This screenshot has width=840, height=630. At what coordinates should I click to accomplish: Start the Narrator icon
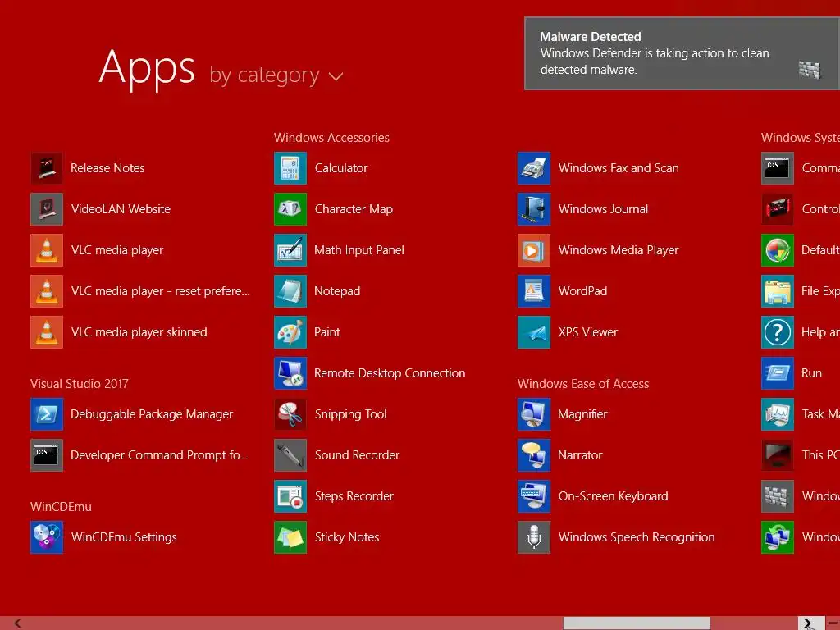534,455
